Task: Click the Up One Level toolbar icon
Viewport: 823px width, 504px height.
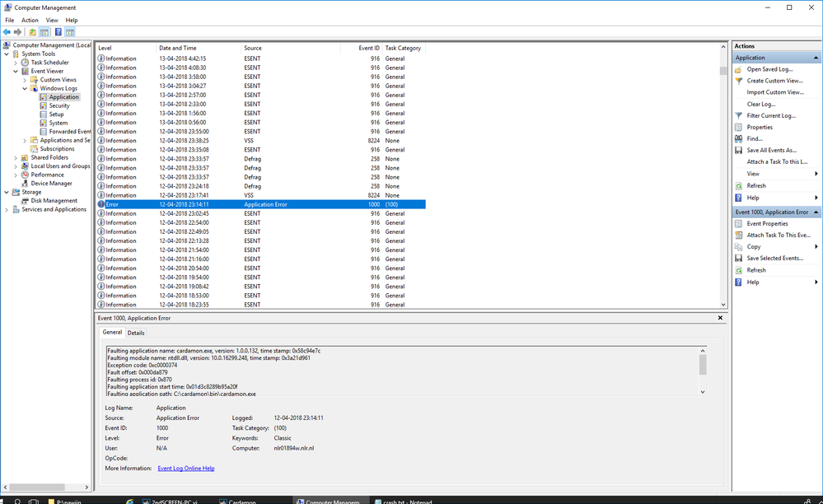Action: click(32, 32)
